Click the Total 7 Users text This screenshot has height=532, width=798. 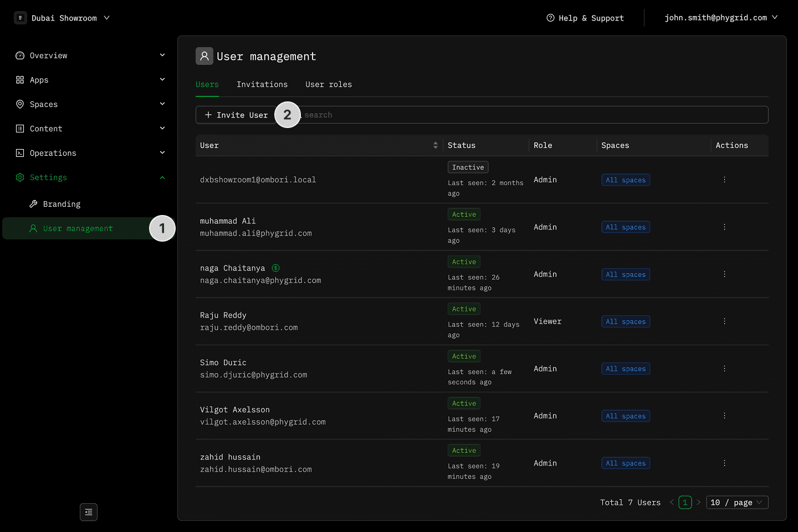point(631,503)
